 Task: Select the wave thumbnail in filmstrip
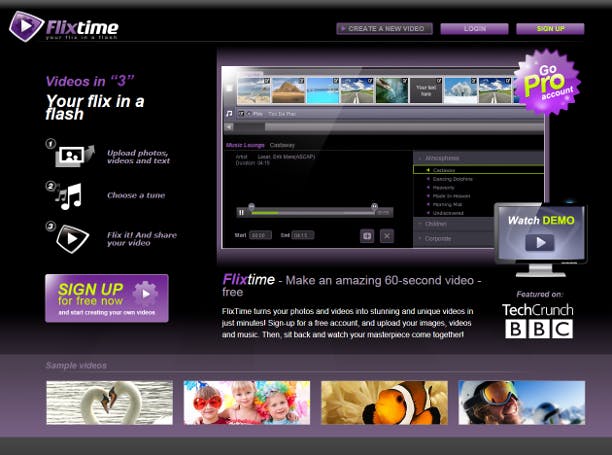391,91
